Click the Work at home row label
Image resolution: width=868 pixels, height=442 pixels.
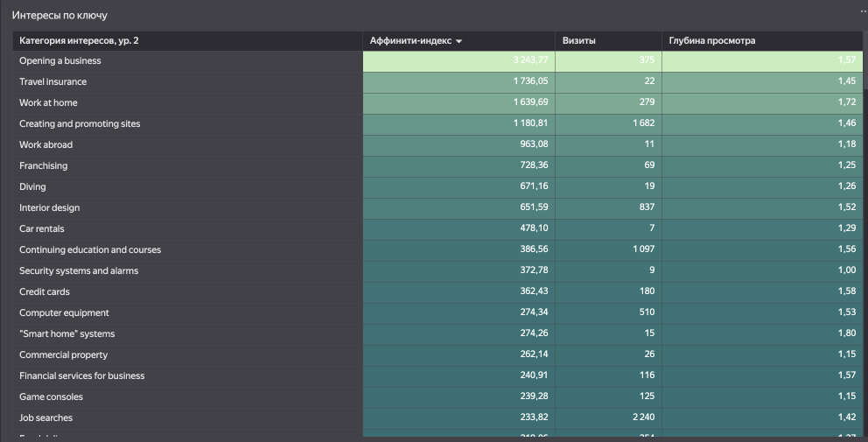[x=48, y=103]
